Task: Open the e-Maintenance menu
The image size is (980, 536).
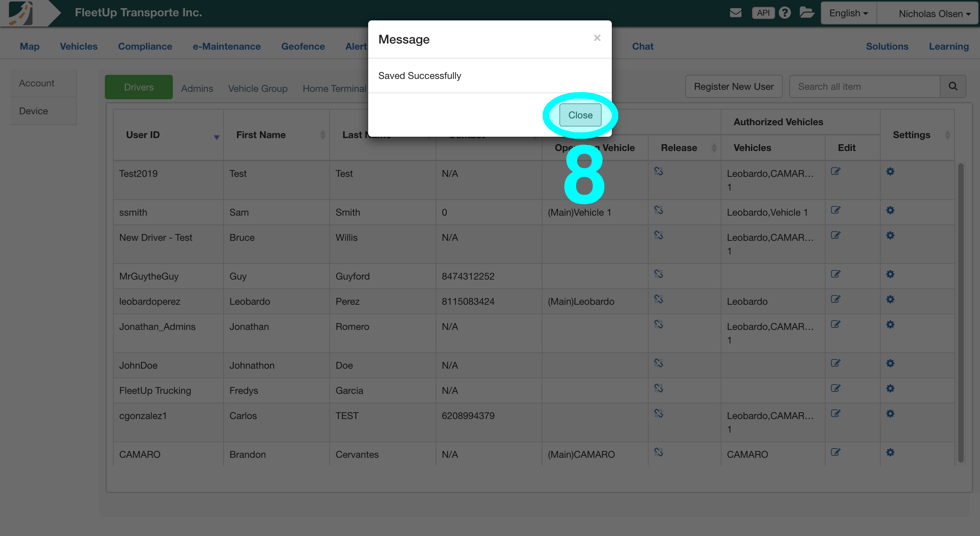Action: [227, 46]
